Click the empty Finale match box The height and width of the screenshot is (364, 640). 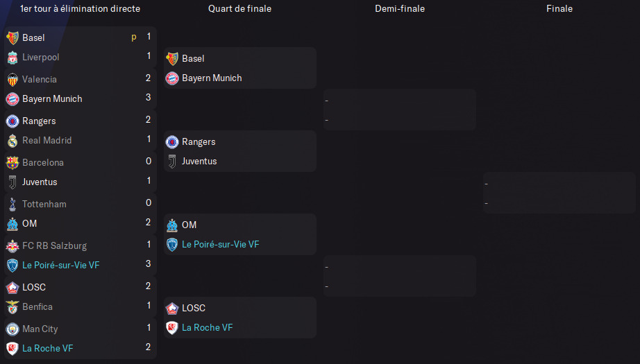[559, 193]
